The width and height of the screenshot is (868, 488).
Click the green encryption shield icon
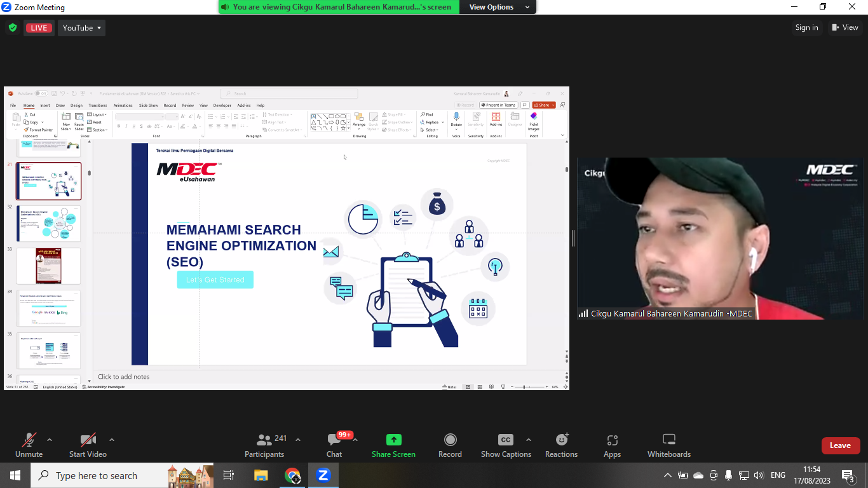pyautogui.click(x=13, y=28)
